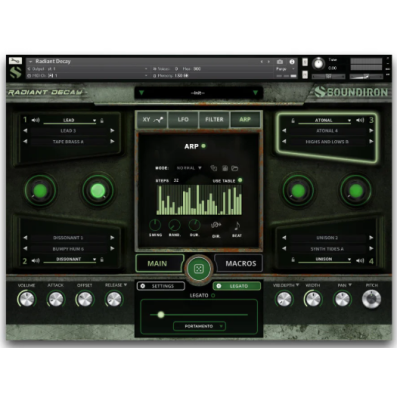Switch to the XY tab
397x397 pixels.
(153, 120)
